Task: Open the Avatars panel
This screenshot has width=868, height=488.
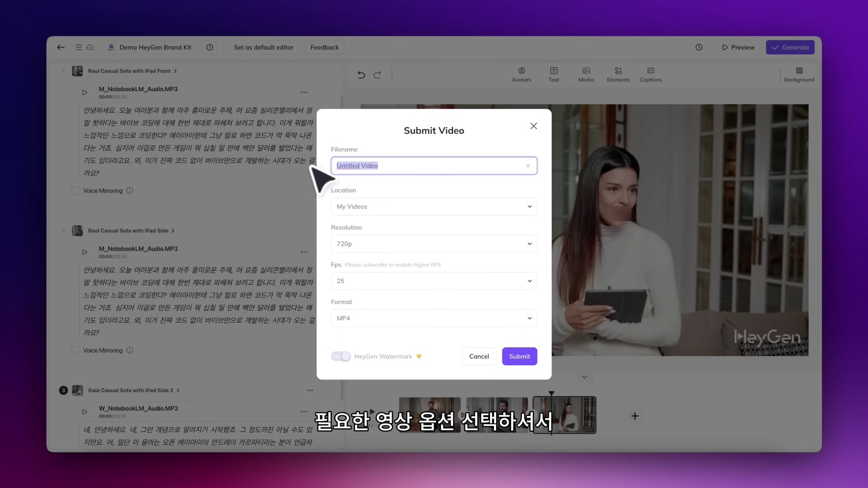Action: pos(521,75)
